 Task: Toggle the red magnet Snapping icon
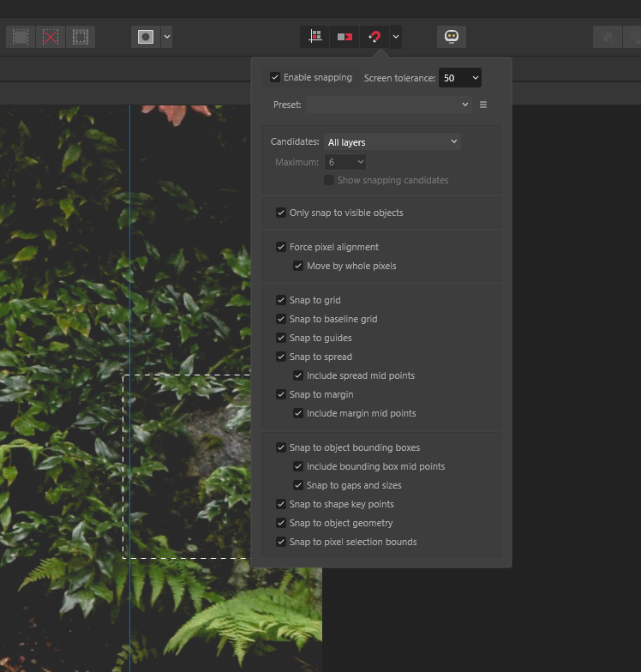(374, 37)
